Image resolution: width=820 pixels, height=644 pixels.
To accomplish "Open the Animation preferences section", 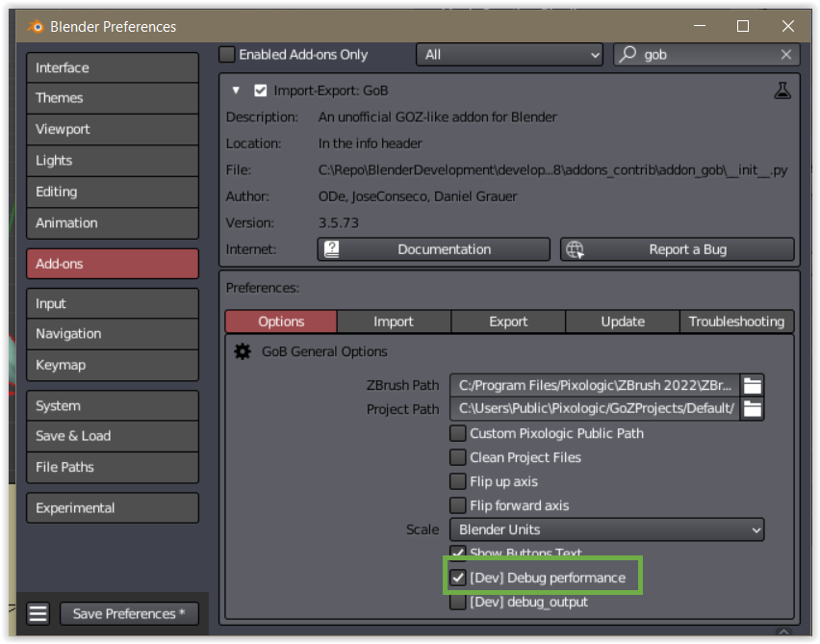I will coord(113,223).
